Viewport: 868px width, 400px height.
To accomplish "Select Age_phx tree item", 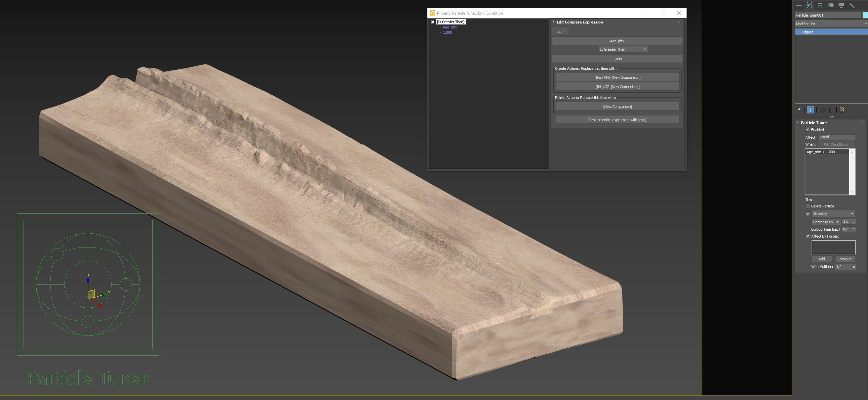I will [x=450, y=27].
